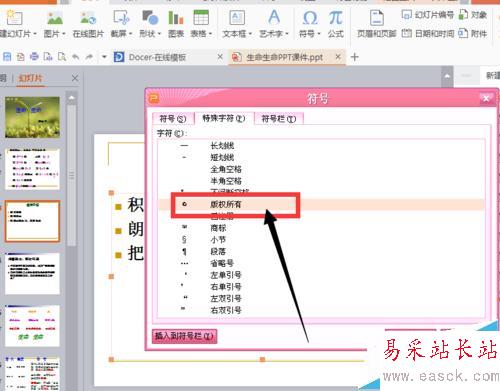Close the 生命生命PPT课件.ppt tab
Screen dimensions: 500x391
point(338,57)
